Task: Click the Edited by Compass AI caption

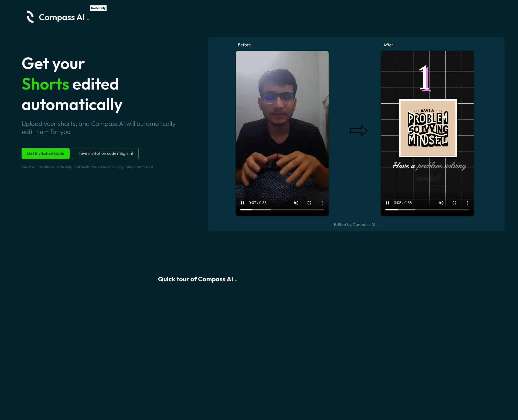Action: point(356,225)
